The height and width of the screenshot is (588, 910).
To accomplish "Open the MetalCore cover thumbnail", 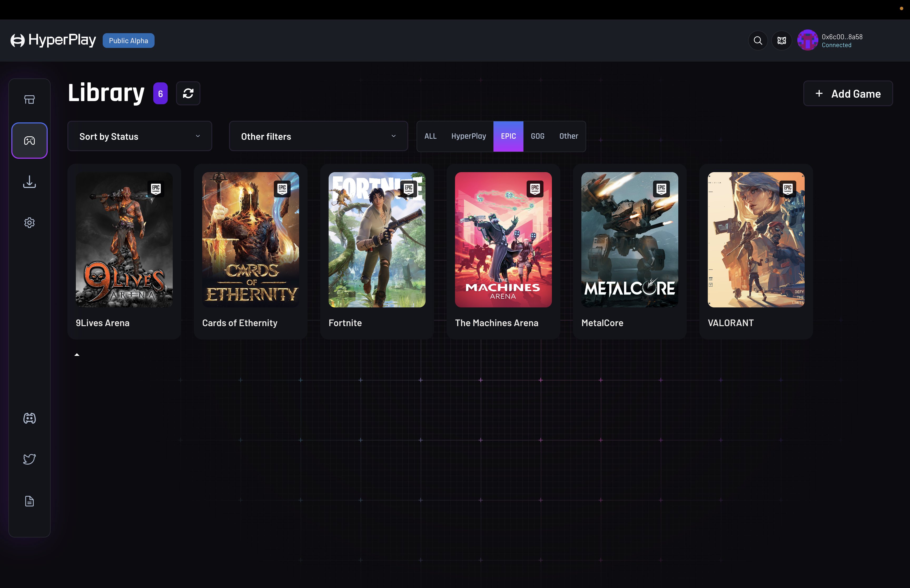I will 630,240.
